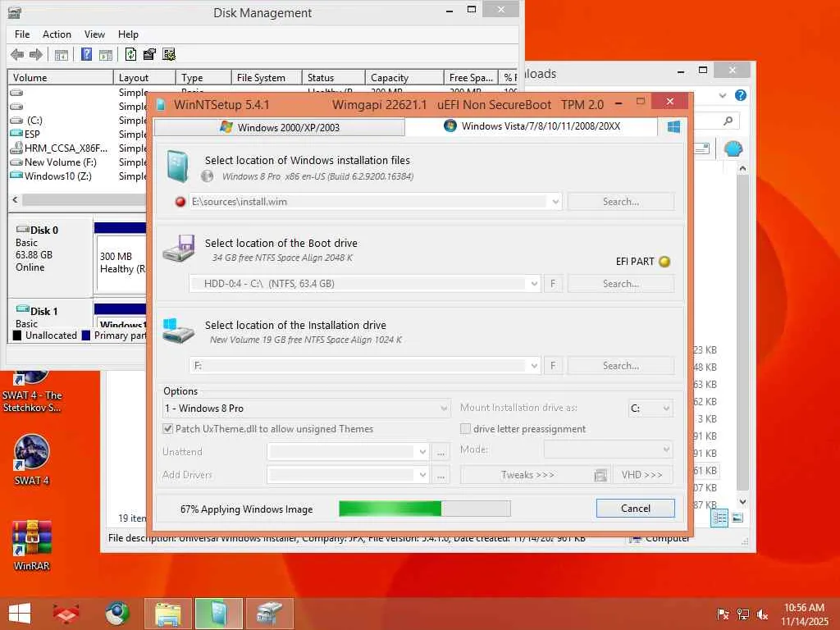Image resolution: width=840 pixels, height=630 pixels.
Task: Toggle drive letter preassignment checkbox
Action: [465, 428]
